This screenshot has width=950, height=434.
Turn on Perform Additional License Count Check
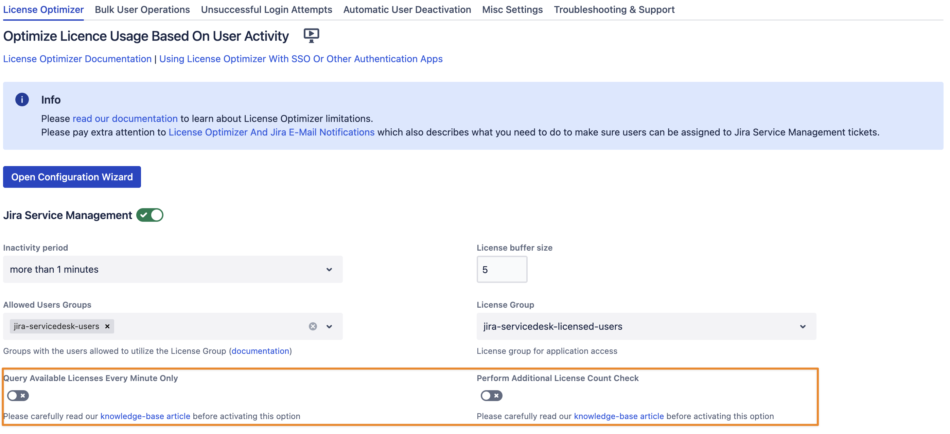point(490,396)
